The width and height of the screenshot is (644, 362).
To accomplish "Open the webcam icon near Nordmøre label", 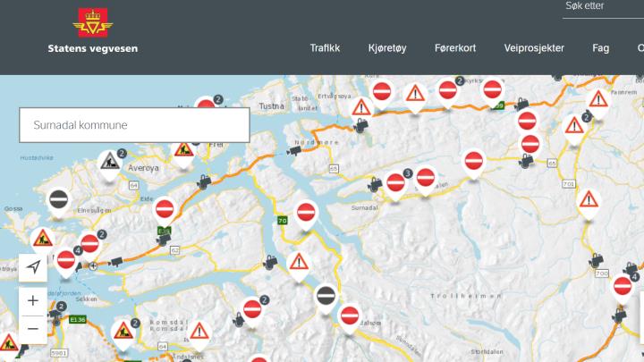I will (x=293, y=151).
